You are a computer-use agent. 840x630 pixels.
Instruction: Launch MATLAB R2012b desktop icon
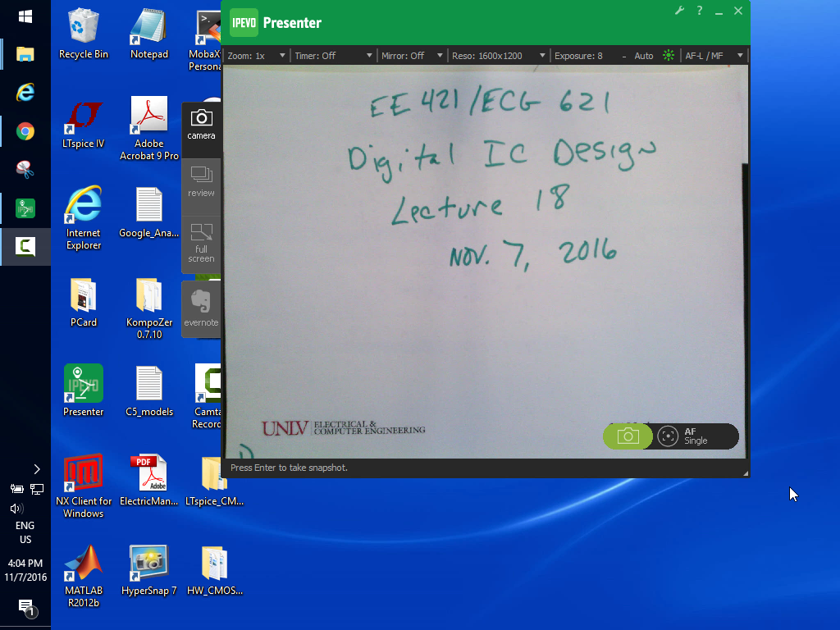[84, 574]
